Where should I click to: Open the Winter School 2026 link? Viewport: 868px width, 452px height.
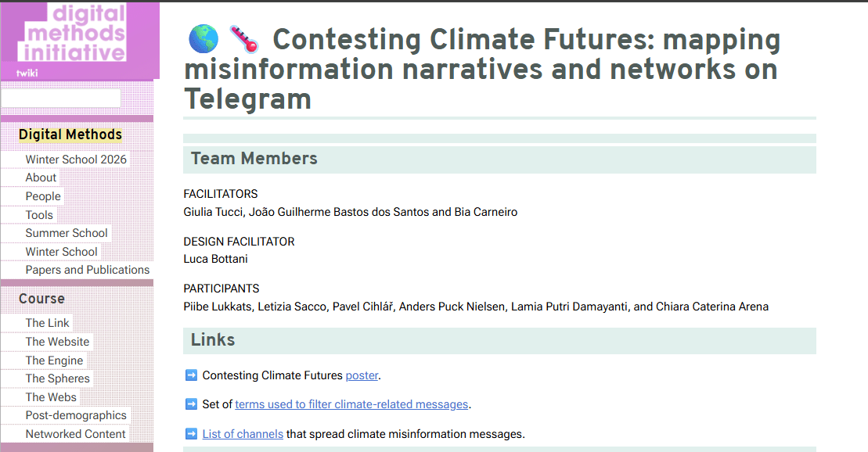click(76, 159)
